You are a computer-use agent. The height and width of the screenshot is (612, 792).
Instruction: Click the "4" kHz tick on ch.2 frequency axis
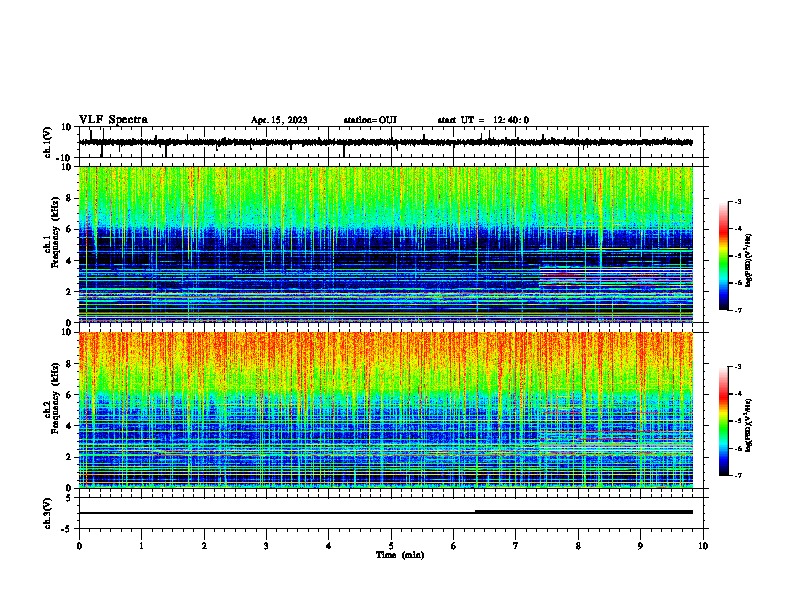point(69,426)
